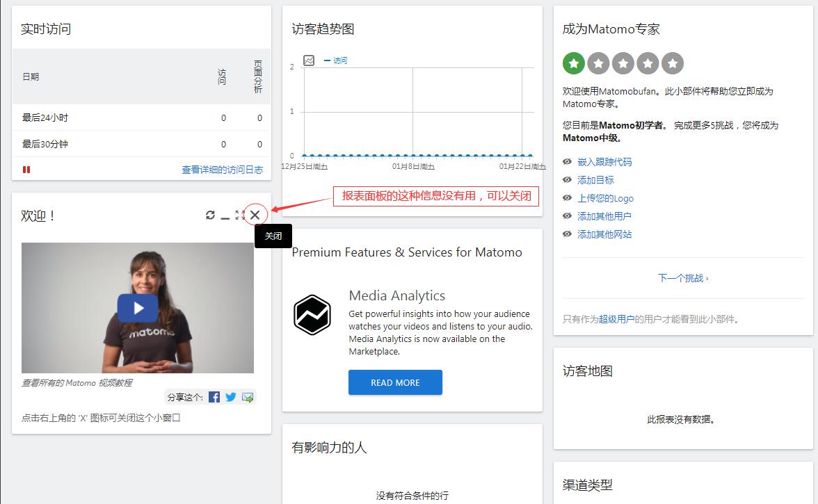
Task: Refresh the 欢迎 widget
Action: (x=210, y=215)
